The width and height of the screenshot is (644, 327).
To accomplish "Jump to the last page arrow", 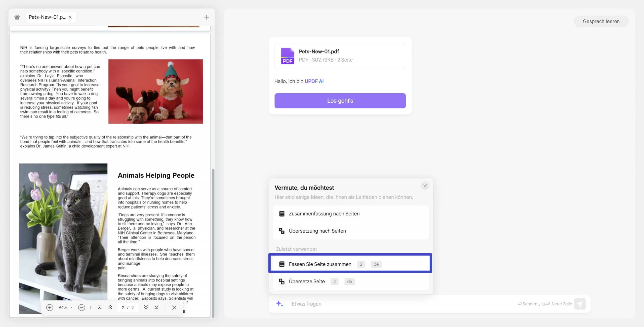I will tap(156, 307).
